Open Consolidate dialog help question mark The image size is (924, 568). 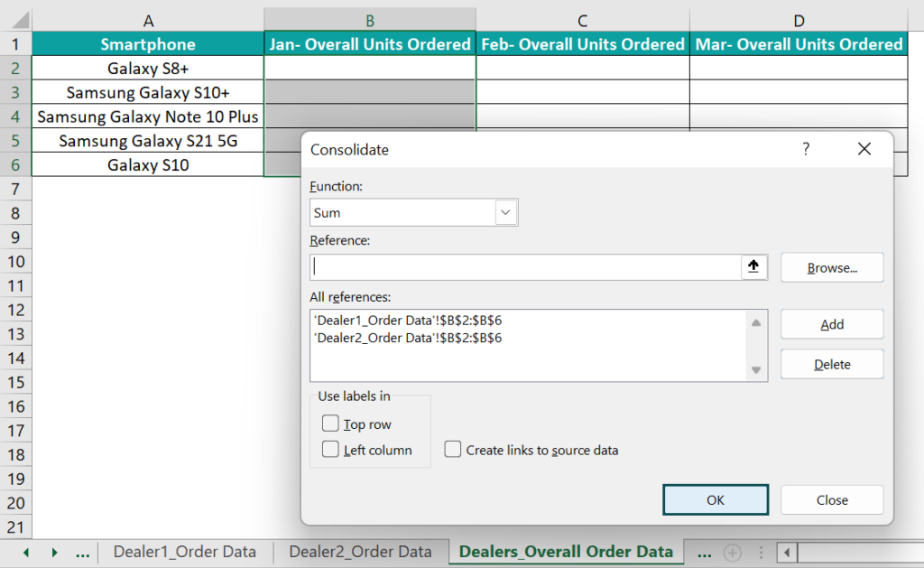click(x=806, y=149)
